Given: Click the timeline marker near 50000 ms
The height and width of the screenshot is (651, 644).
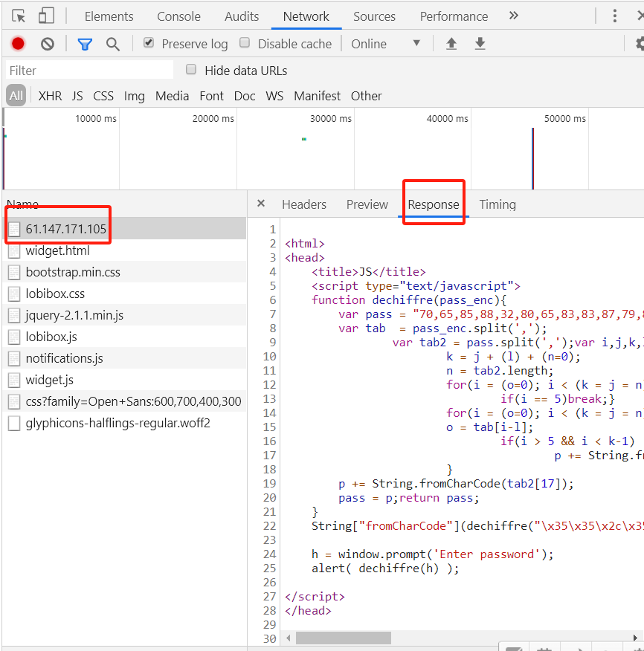Looking at the screenshot, I should (x=532, y=158).
